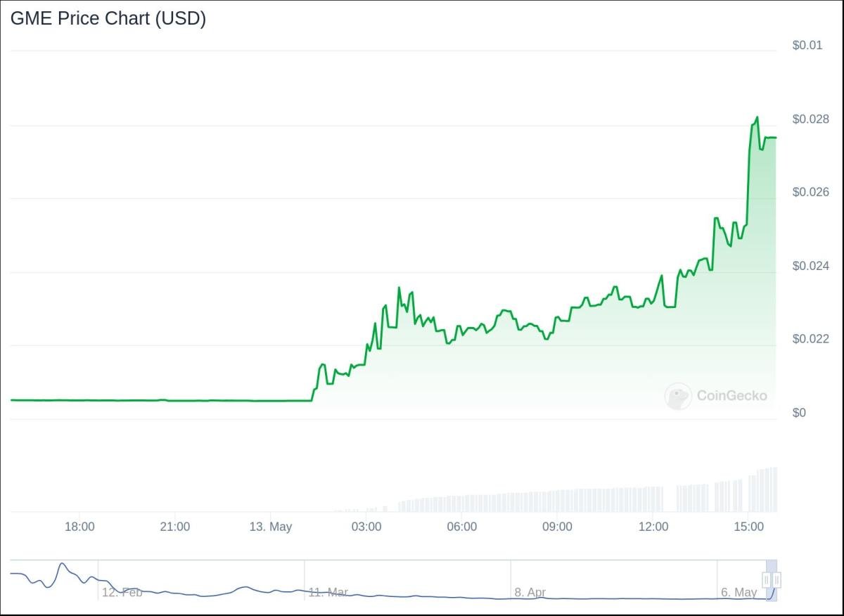844x616 pixels.
Task: Click the 13. May date axis label
Action: (271, 527)
